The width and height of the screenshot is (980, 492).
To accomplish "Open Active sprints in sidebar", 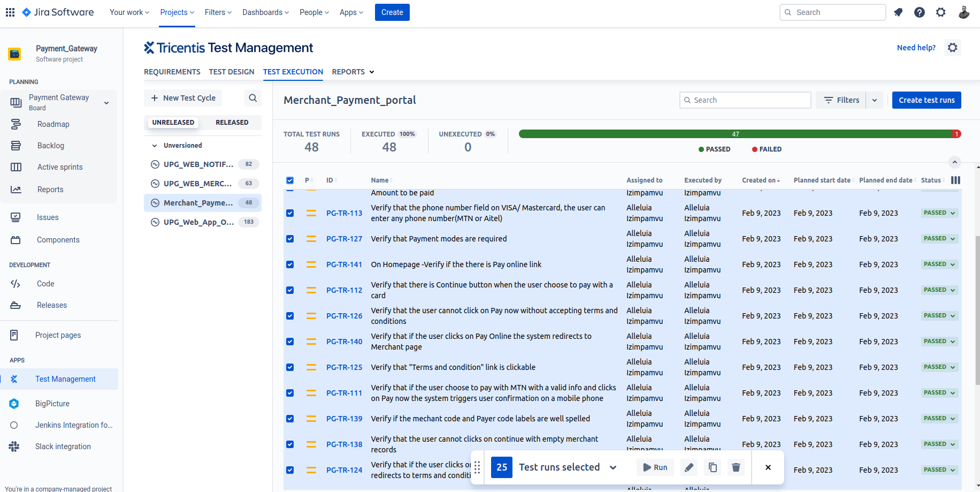I will click(60, 167).
